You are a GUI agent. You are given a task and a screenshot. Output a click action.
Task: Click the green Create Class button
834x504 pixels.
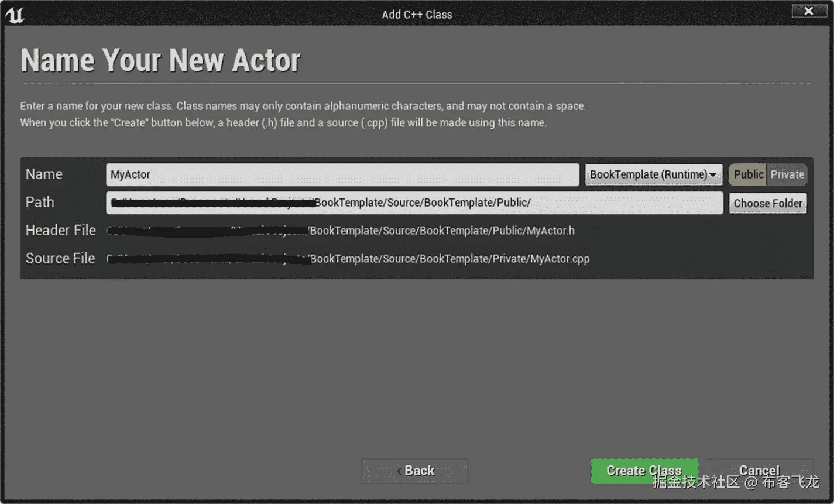(x=644, y=471)
